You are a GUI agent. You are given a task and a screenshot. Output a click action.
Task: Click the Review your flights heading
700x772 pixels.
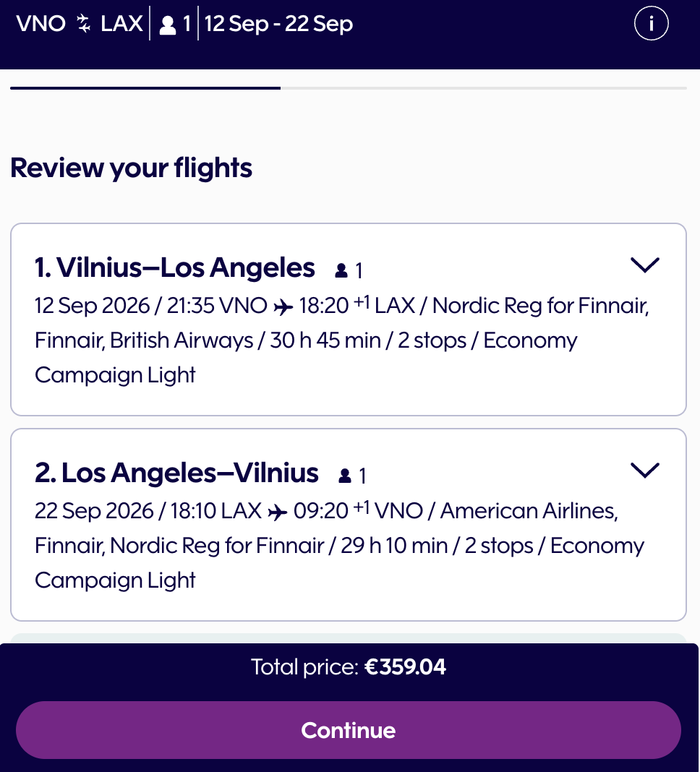[132, 168]
